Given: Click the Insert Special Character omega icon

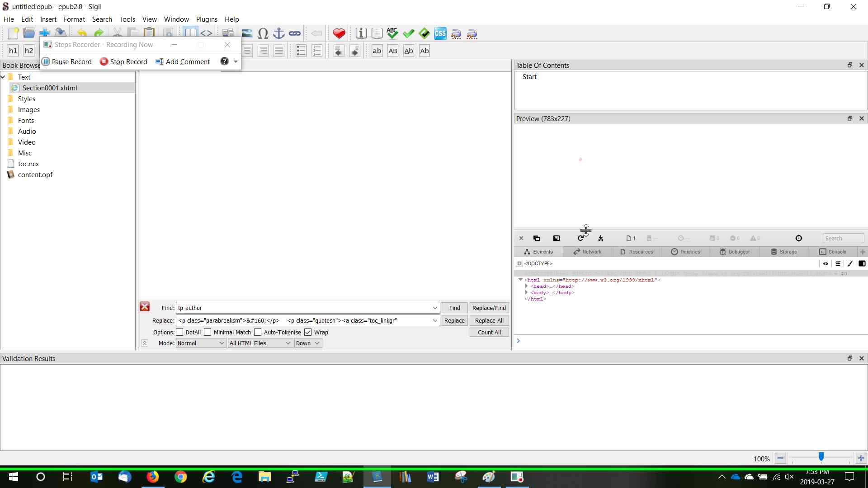Looking at the screenshot, I should click(263, 33).
